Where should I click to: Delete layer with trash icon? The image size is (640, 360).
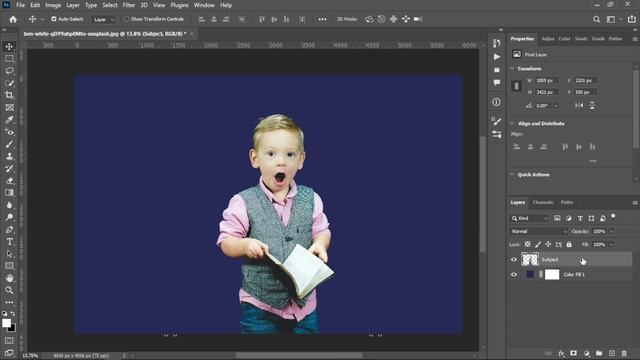(x=624, y=353)
